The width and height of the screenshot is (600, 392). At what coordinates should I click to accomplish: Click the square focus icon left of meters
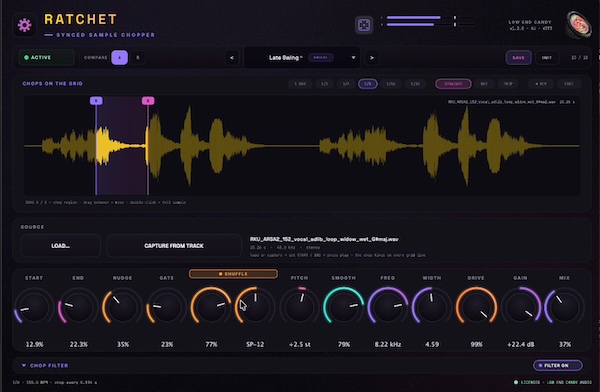click(x=364, y=25)
